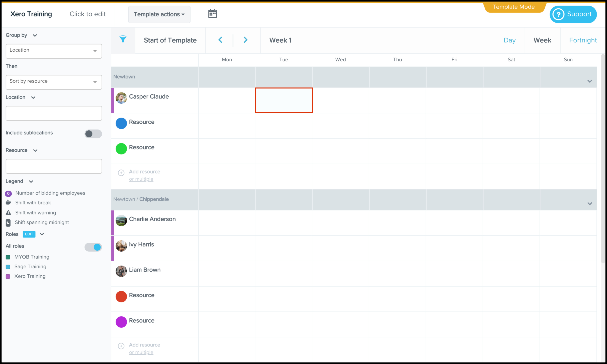
Task: Switch to the Fortnight view tab
Action: tap(583, 40)
